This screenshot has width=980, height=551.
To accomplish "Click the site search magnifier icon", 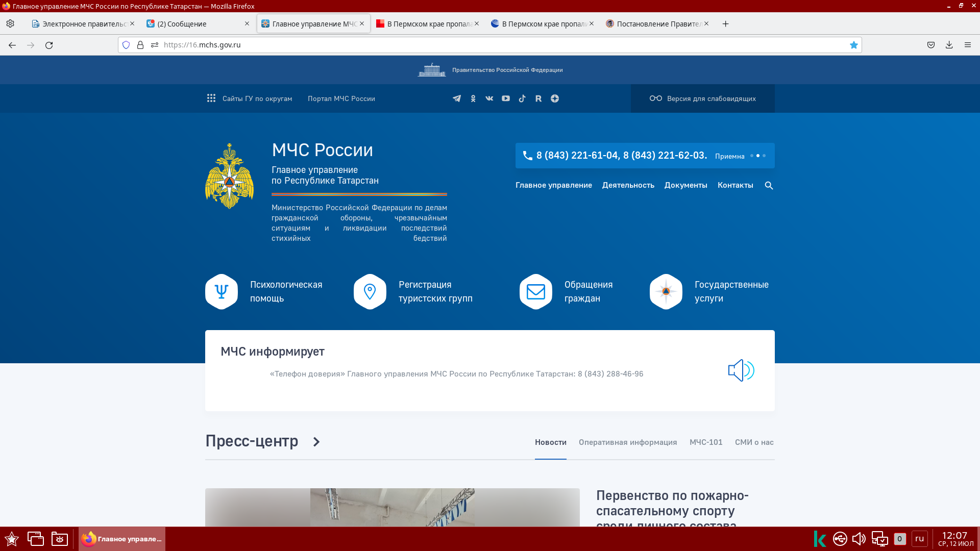I will click(x=769, y=186).
